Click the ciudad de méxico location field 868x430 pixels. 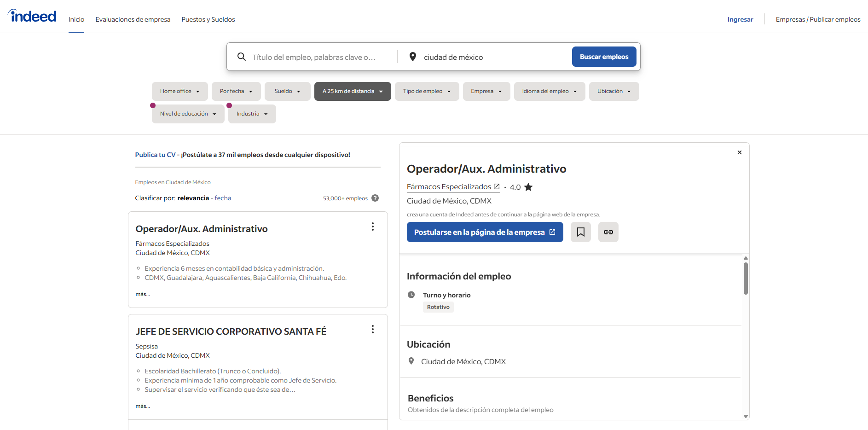tap(492, 57)
